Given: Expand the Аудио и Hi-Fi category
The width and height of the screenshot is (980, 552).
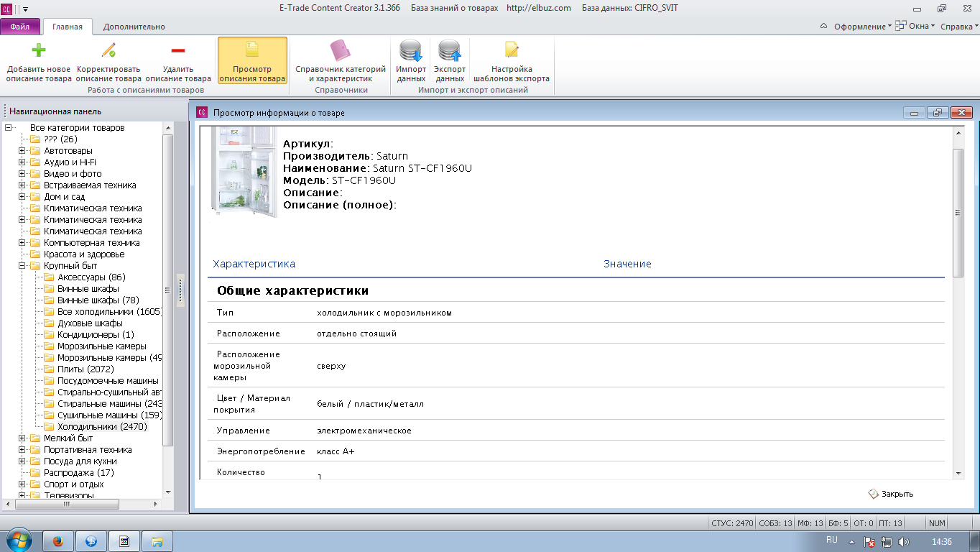Looking at the screenshot, I should [22, 162].
